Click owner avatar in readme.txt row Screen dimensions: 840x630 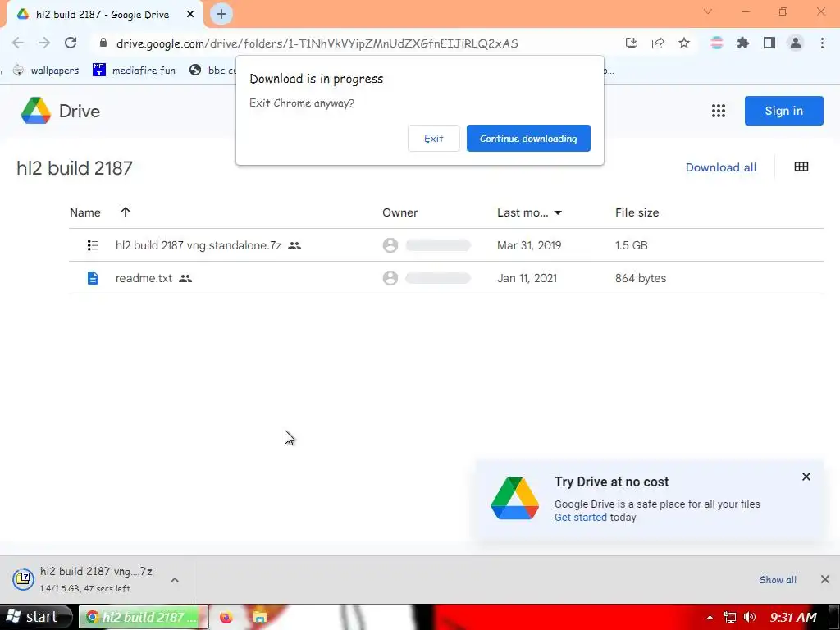pos(390,278)
